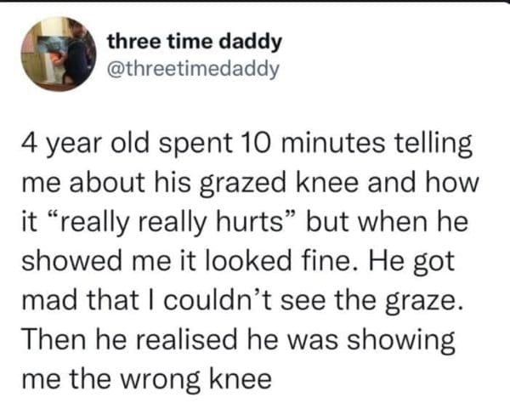Screen dimensions: 510x420
Task: Open the three time daddy profile picture
Action: tap(59, 54)
